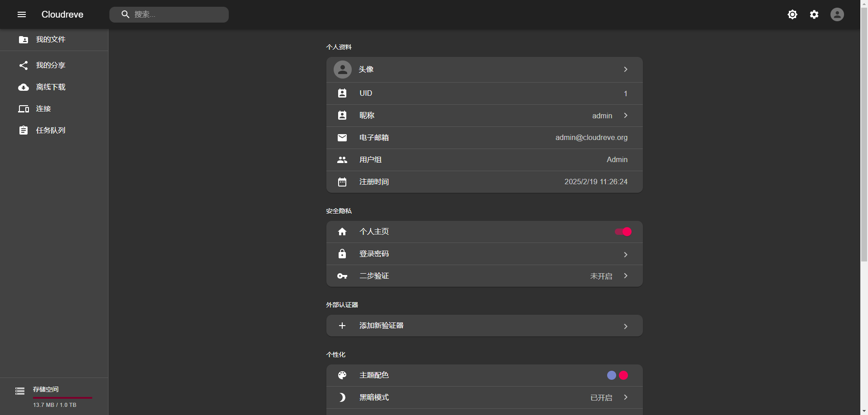Expand the login password row arrow

coord(626,255)
